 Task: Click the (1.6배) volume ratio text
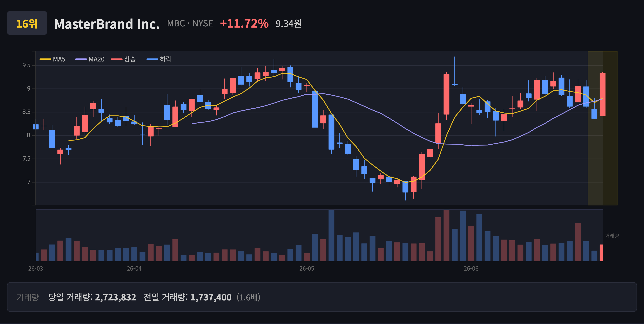pyautogui.click(x=249, y=297)
